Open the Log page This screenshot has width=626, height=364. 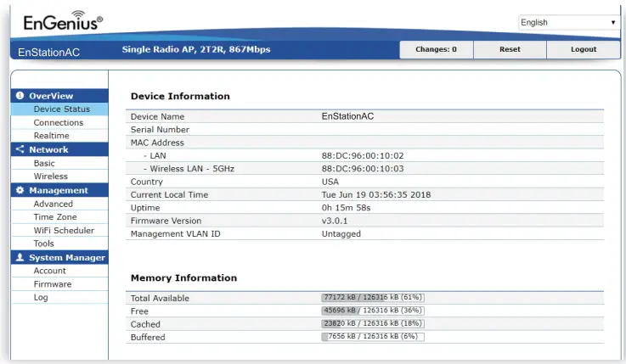click(x=59, y=298)
